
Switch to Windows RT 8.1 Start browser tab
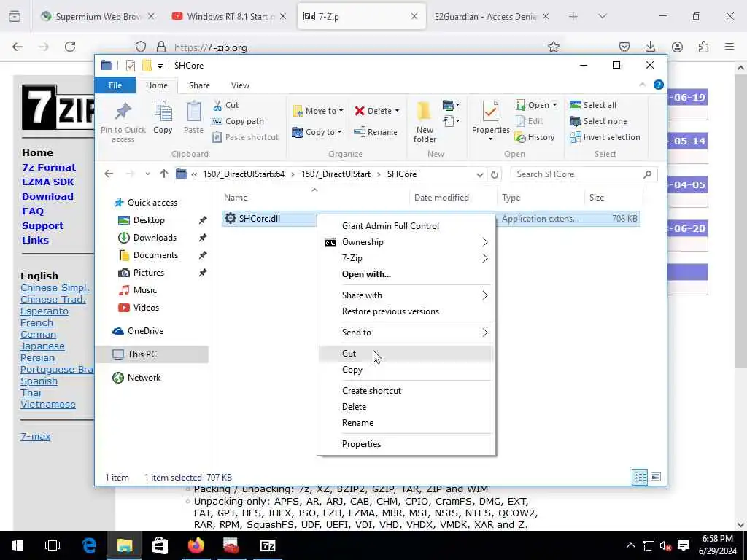click(230, 16)
